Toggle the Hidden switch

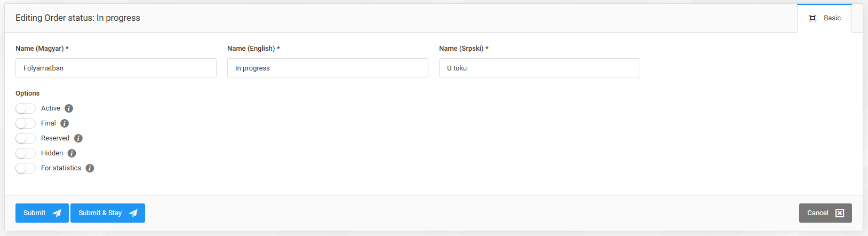pos(26,153)
